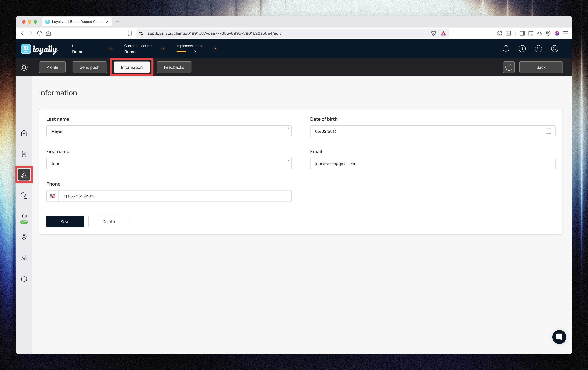Click the question mark help button
The image size is (588, 370).
(x=509, y=67)
